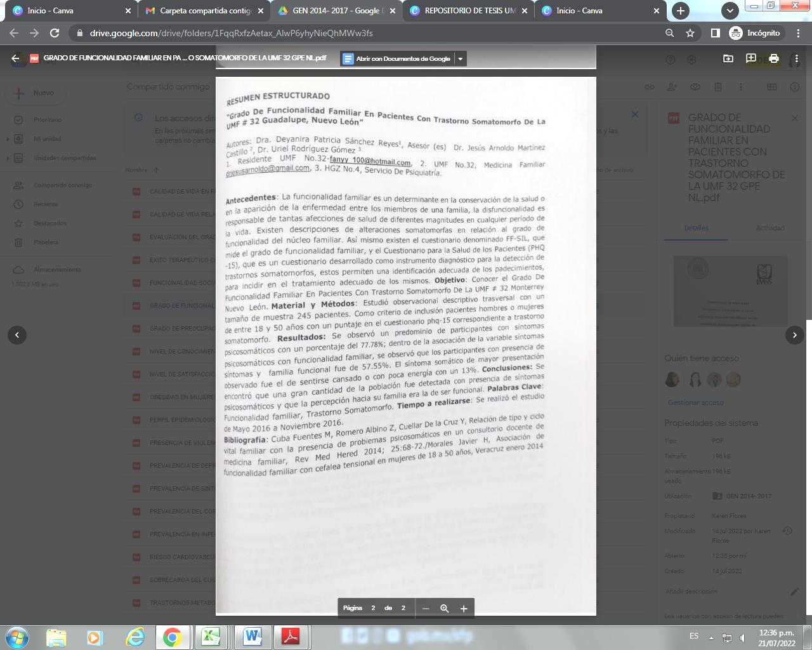Screen dimensions: 812x650
Task: Add a comment icon in preview toolbar
Action: tap(750, 58)
